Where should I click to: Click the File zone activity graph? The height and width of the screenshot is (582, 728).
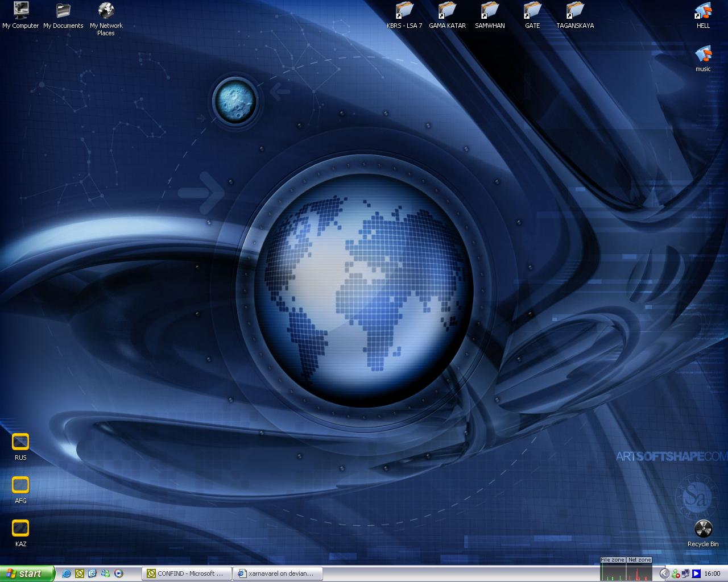[x=613, y=569]
